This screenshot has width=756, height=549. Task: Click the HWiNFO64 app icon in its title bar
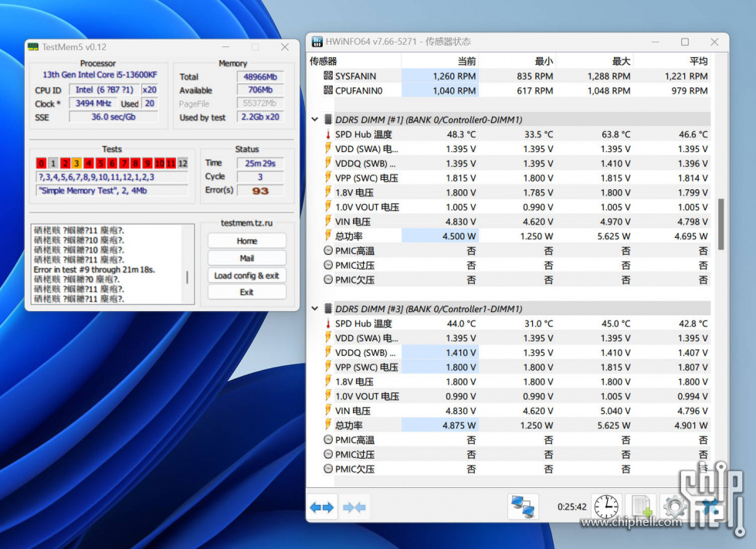[317, 42]
